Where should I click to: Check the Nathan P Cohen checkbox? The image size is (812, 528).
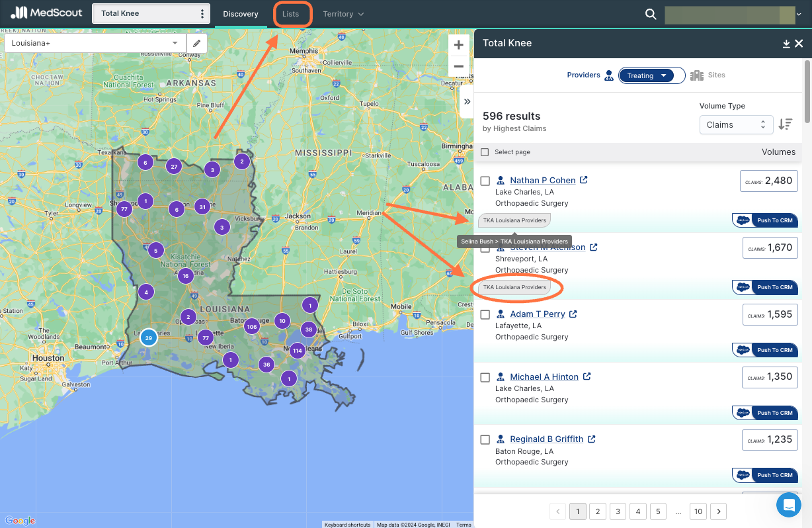(x=485, y=181)
